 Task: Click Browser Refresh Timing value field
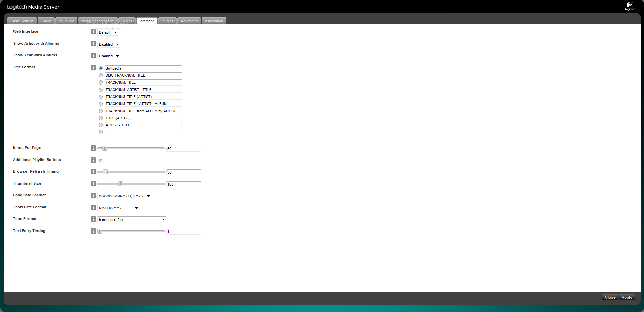(x=184, y=172)
